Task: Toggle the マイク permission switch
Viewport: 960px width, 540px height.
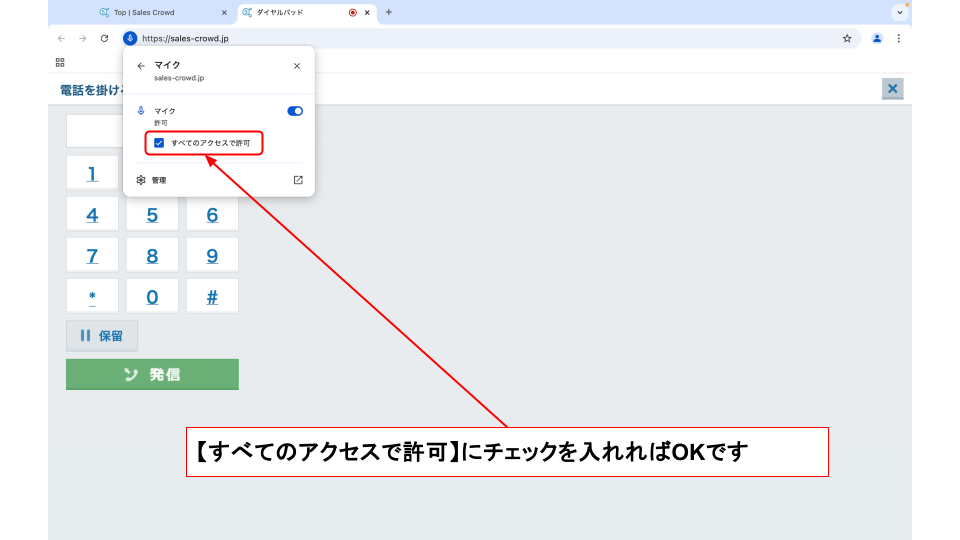Action: click(x=295, y=111)
